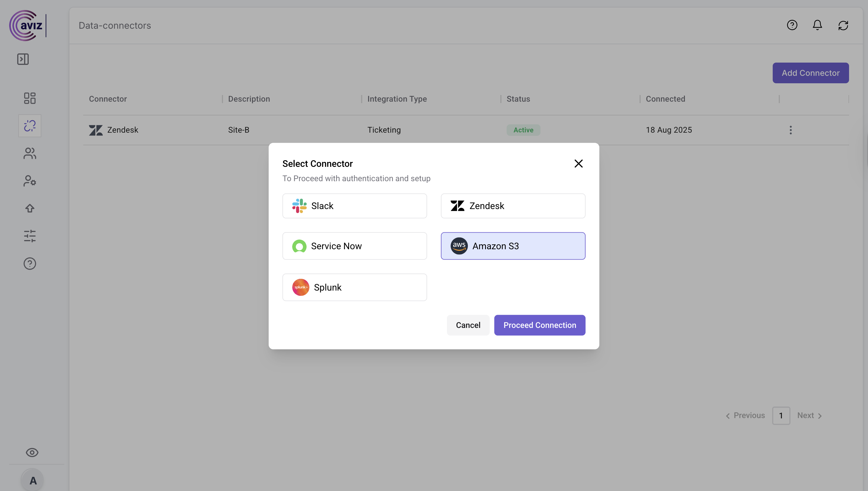868x491 pixels.
Task: Click the Proceed Connection button
Action: point(539,325)
